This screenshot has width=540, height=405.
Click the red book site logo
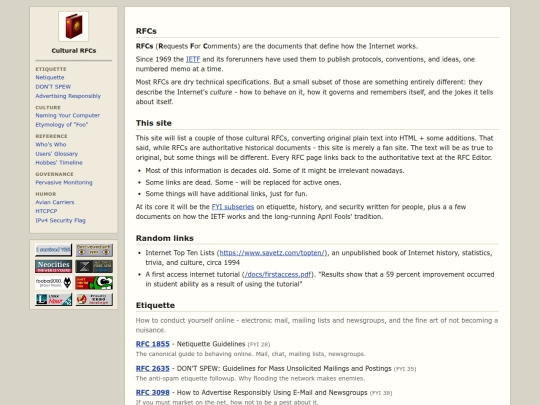point(73,27)
